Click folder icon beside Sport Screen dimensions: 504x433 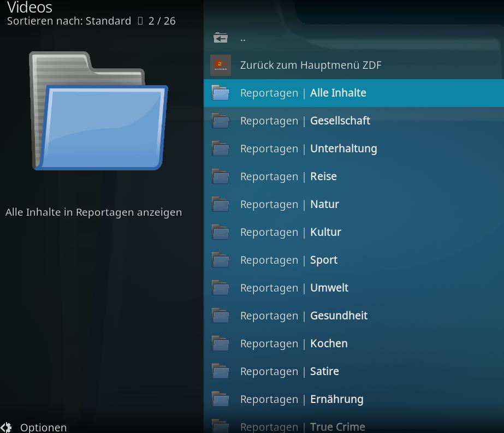221,260
